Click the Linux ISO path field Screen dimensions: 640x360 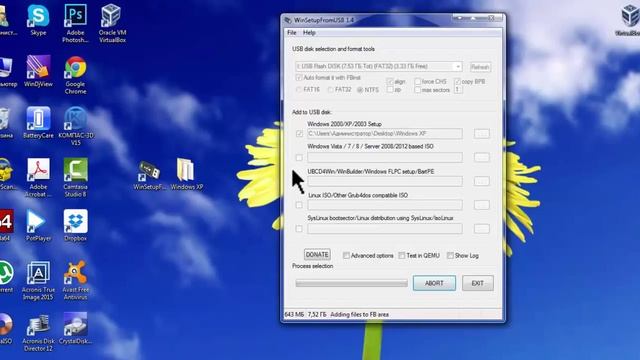tap(385, 205)
